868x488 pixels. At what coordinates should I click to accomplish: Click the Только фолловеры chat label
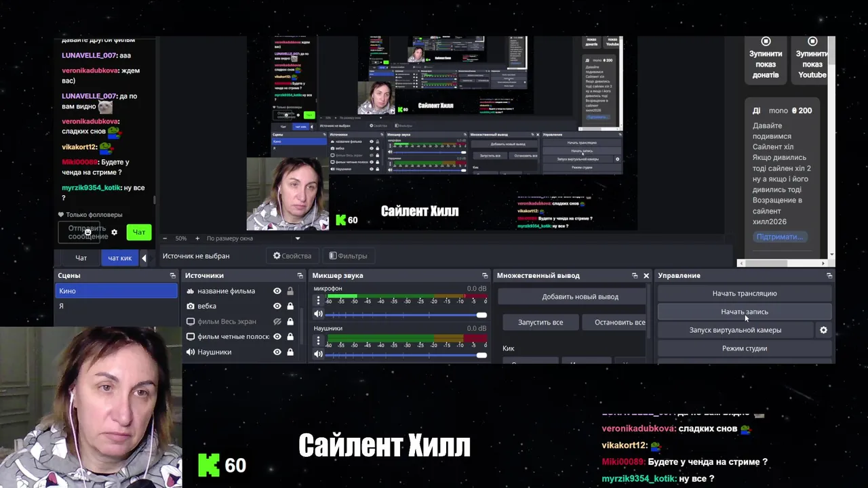click(x=94, y=215)
